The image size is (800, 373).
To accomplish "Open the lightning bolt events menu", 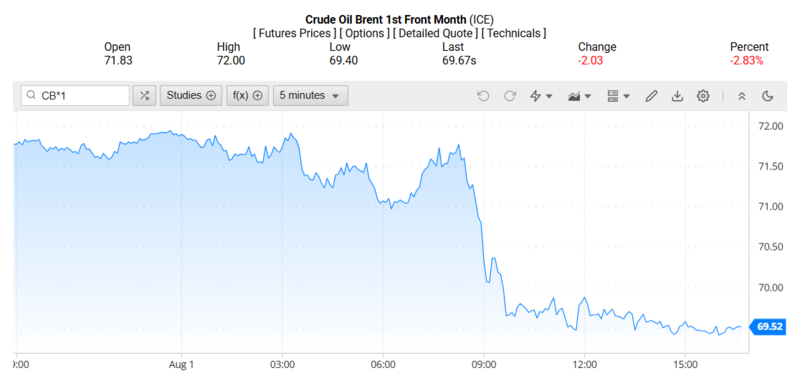I will [541, 96].
